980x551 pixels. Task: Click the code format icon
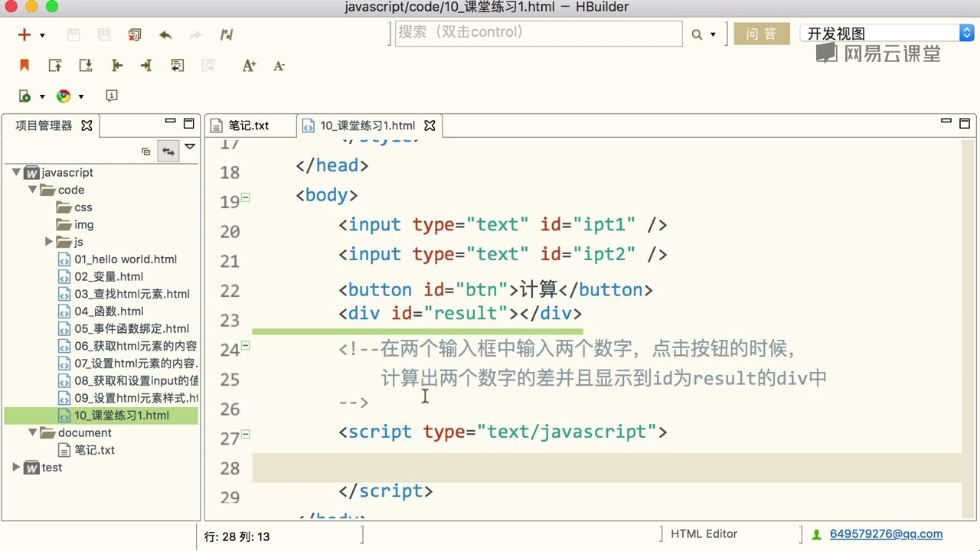pos(227,34)
